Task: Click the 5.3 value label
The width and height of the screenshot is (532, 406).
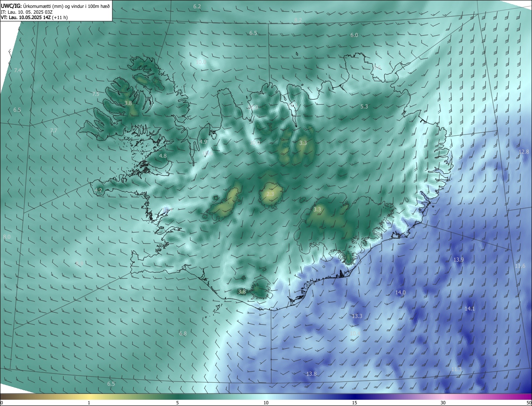Action: (364, 107)
